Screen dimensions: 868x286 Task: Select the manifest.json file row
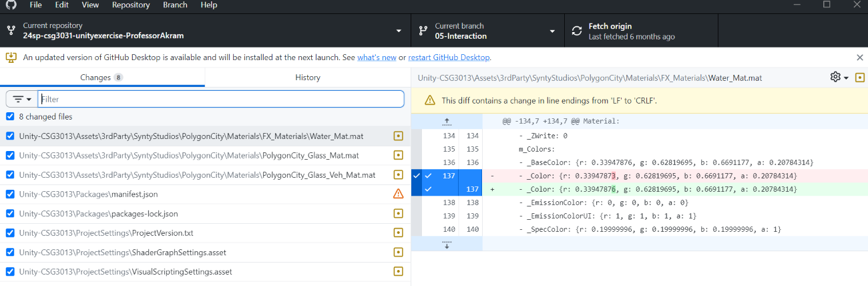(x=205, y=194)
